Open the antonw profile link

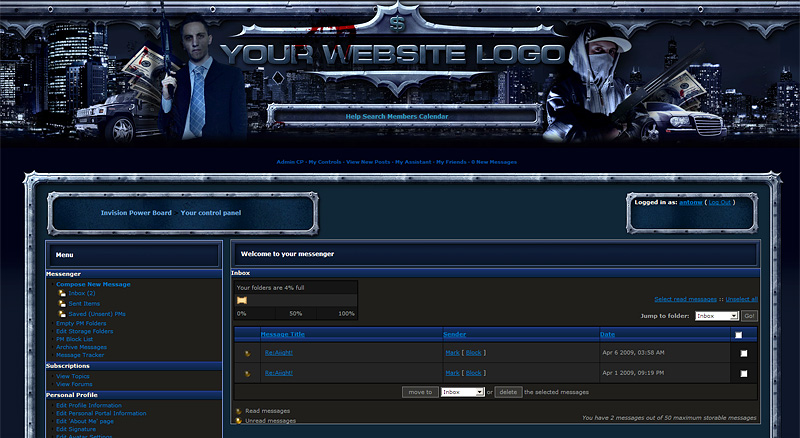click(691, 202)
